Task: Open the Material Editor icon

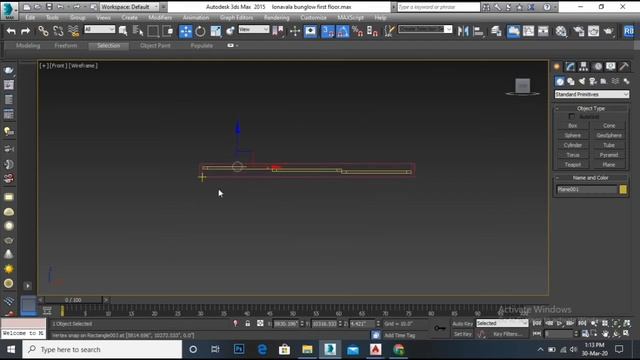Action: [x=561, y=31]
